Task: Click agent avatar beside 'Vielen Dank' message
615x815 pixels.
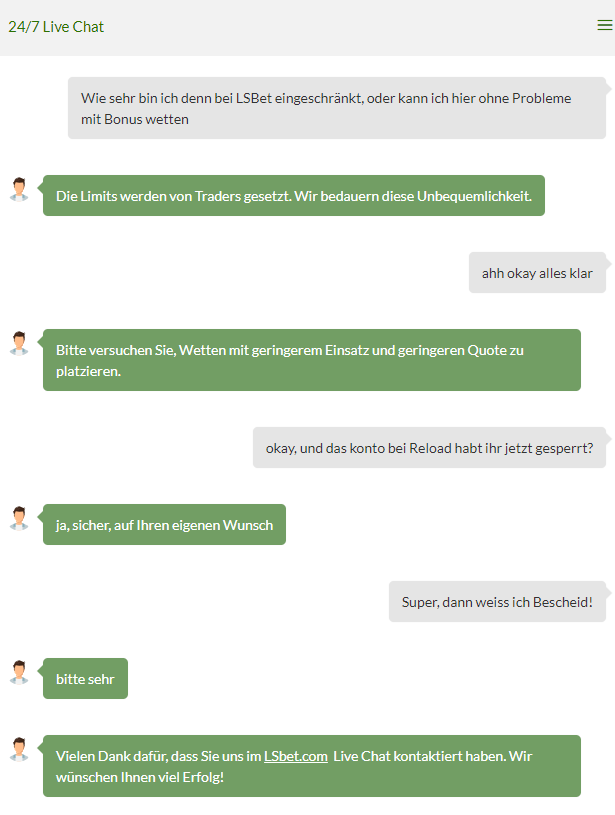Action: pos(19,749)
